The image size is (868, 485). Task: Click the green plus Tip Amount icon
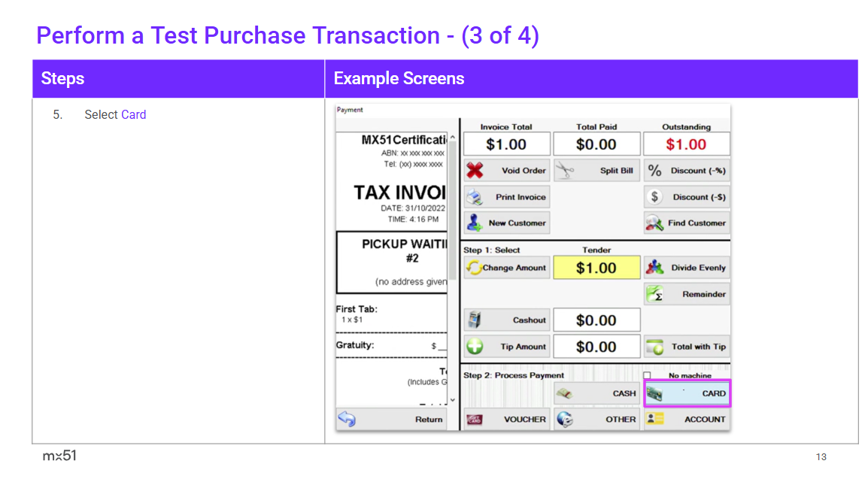click(475, 347)
